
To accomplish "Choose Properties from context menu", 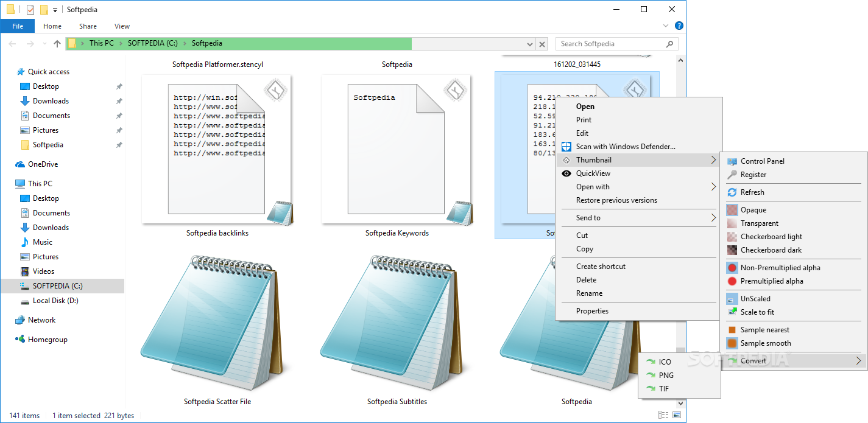I will point(638,311).
